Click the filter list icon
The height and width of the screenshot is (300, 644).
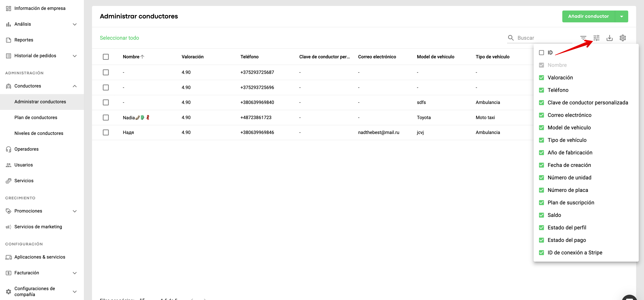click(x=583, y=38)
